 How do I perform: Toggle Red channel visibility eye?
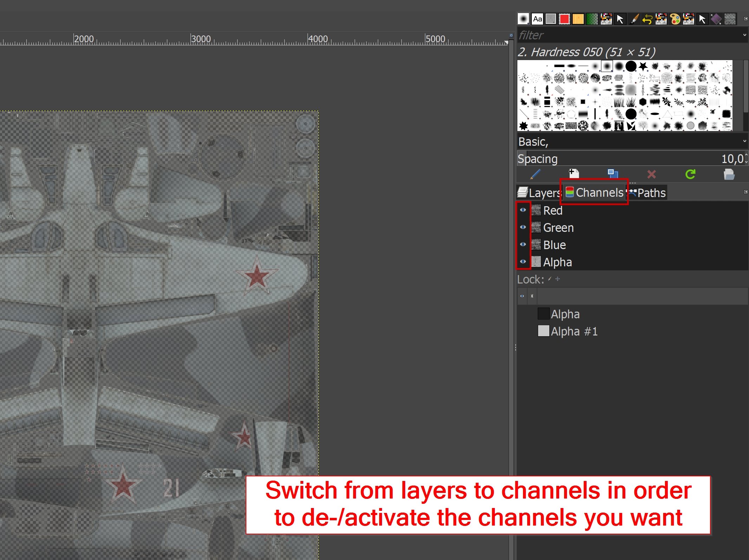coord(523,210)
